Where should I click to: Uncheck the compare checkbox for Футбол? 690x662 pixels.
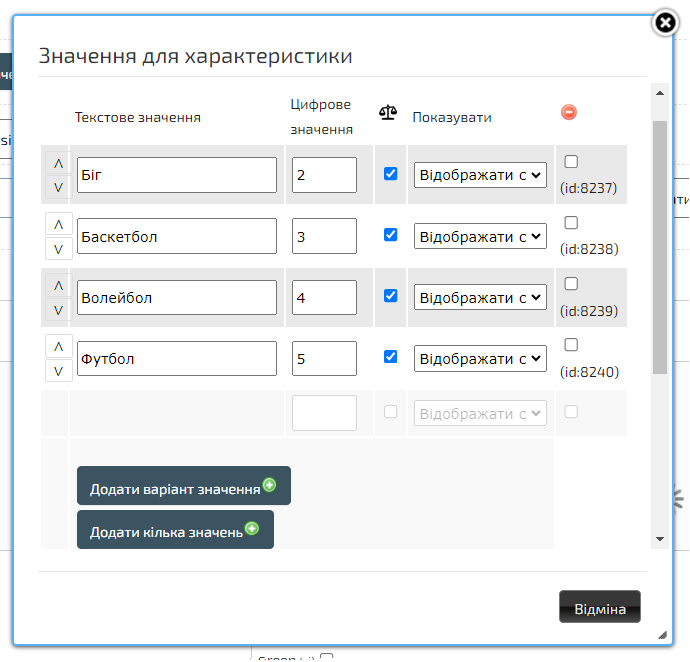(391, 356)
